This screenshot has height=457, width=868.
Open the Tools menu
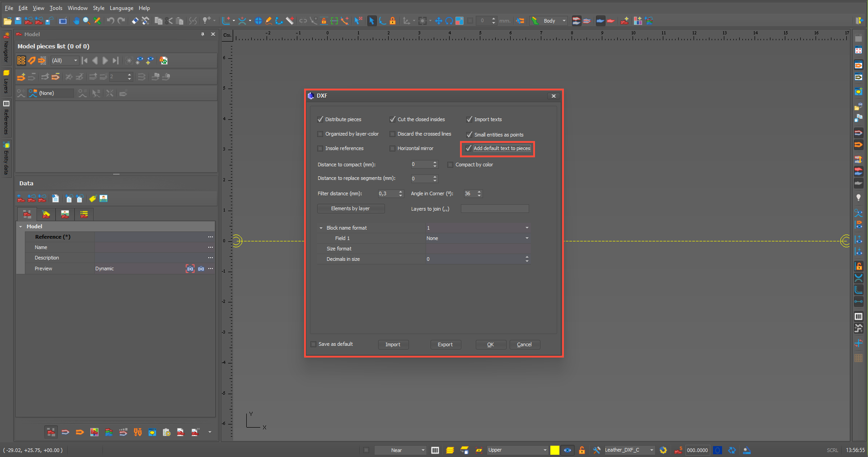coord(56,8)
